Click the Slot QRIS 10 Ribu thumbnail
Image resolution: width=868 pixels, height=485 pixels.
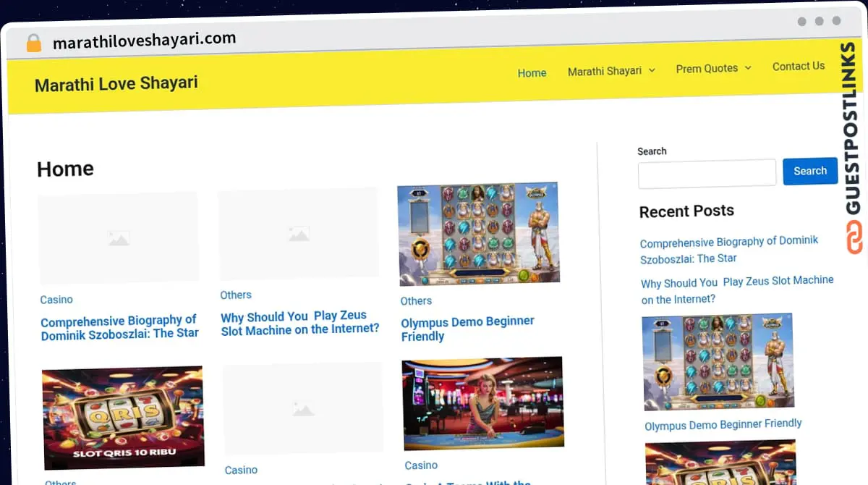123,417
